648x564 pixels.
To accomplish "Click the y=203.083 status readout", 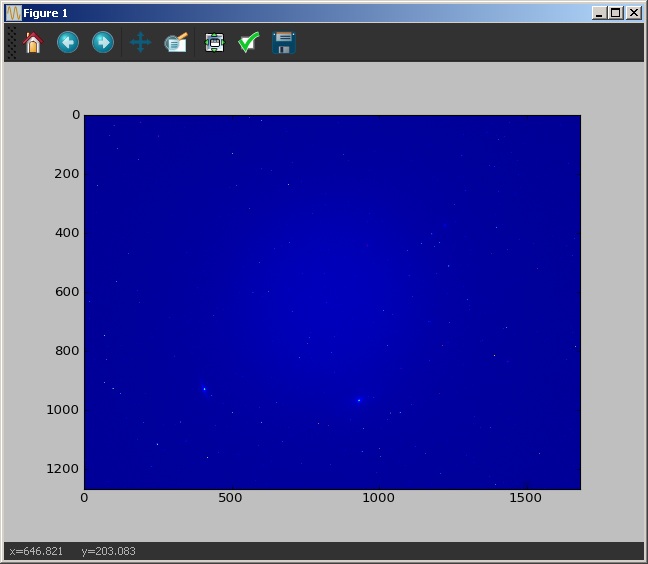I will coord(108,551).
